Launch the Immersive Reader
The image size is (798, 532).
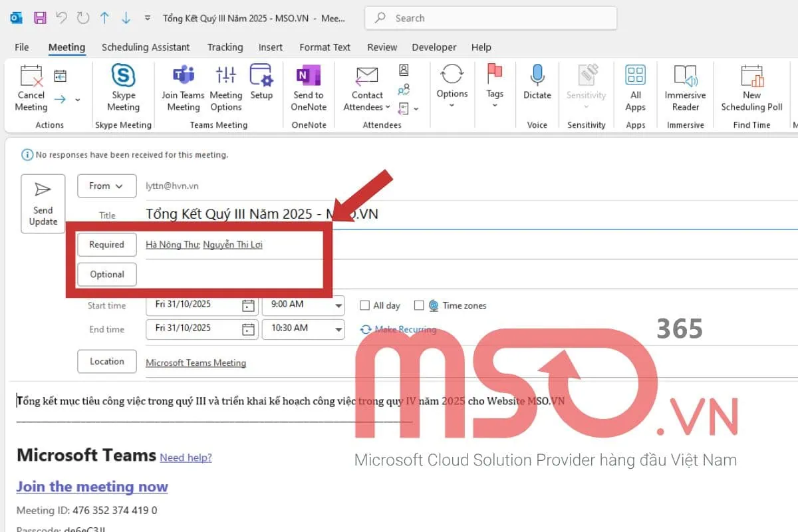pyautogui.click(x=684, y=86)
